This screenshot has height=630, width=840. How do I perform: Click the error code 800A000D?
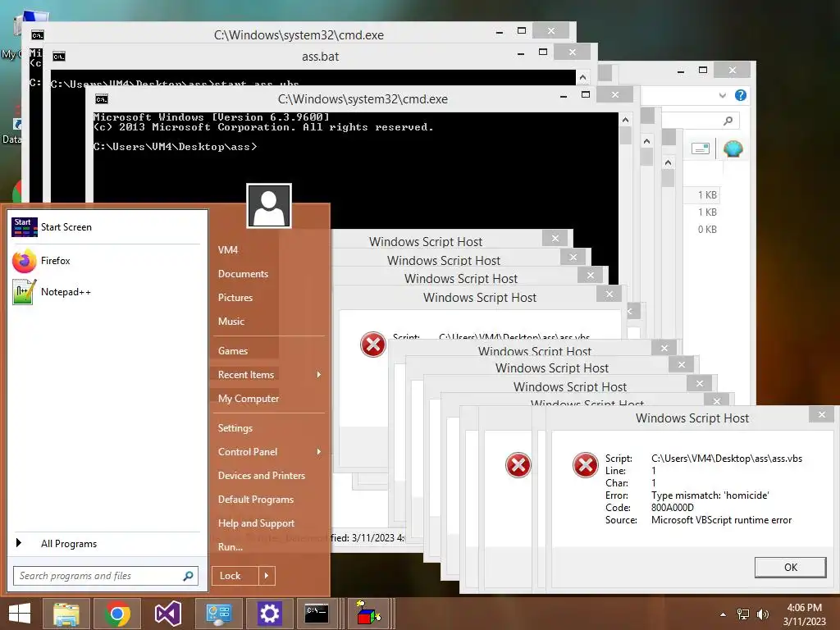[673, 508]
